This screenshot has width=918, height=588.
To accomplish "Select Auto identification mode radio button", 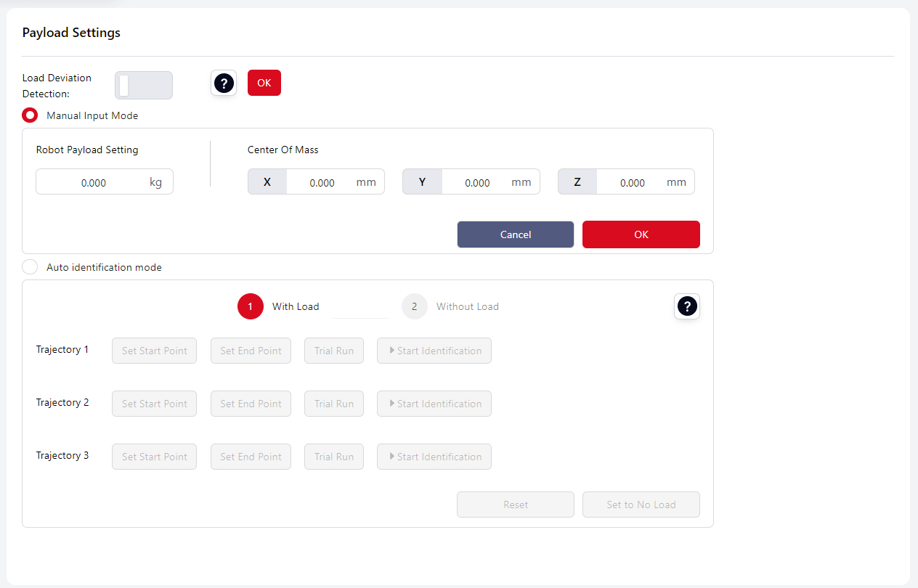I will point(31,267).
